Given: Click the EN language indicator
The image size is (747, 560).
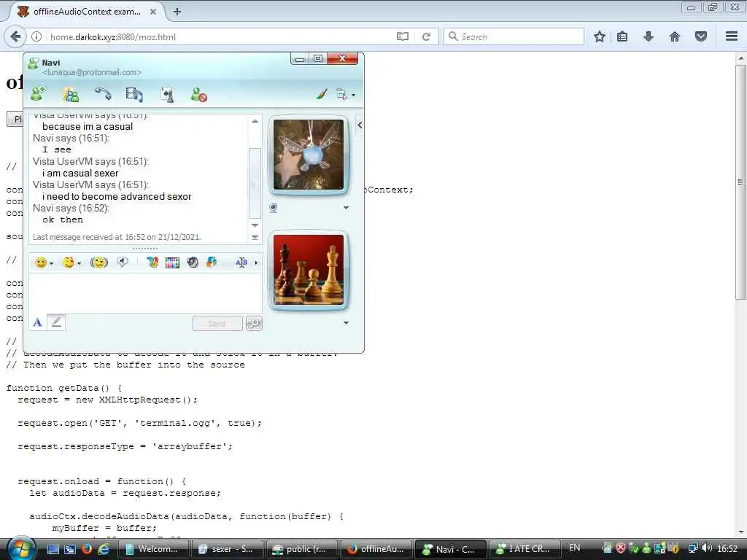Looking at the screenshot, I should click(x=575, y=548).
